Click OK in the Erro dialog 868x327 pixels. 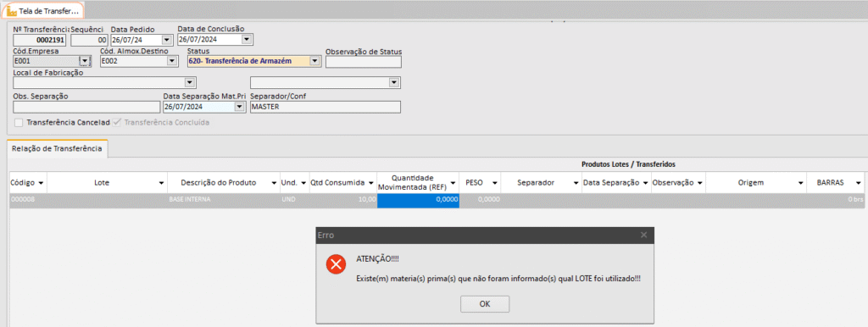click(x=485, y=304)
